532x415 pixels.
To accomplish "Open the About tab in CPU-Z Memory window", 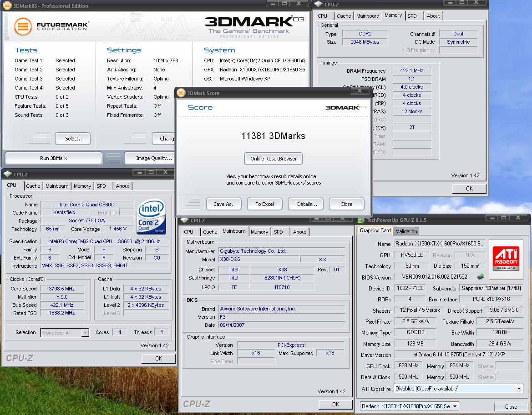I will point(433,16).
